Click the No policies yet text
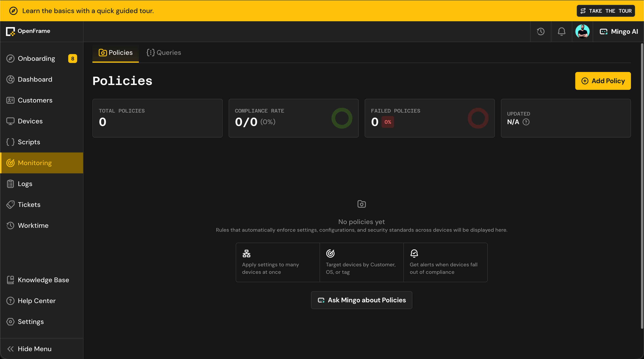This screenshot has width=644, height=359. pyautogui.click(x=361, y=222)
